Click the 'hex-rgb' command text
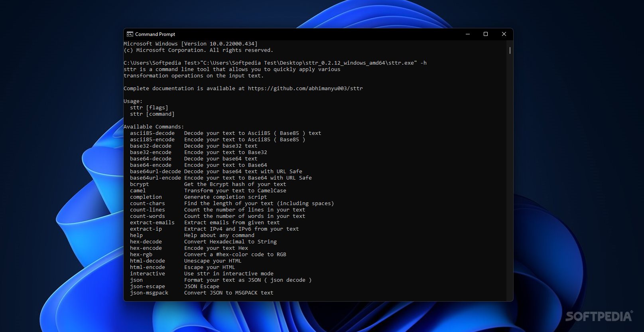644x332 pixels. click(x=141, y=255)
